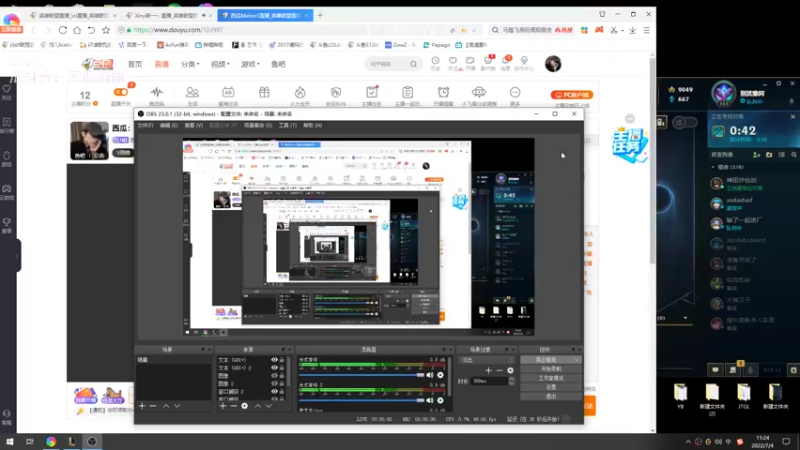
Task: Adjust the second mixer track volume slider
Action: [362, 400]
